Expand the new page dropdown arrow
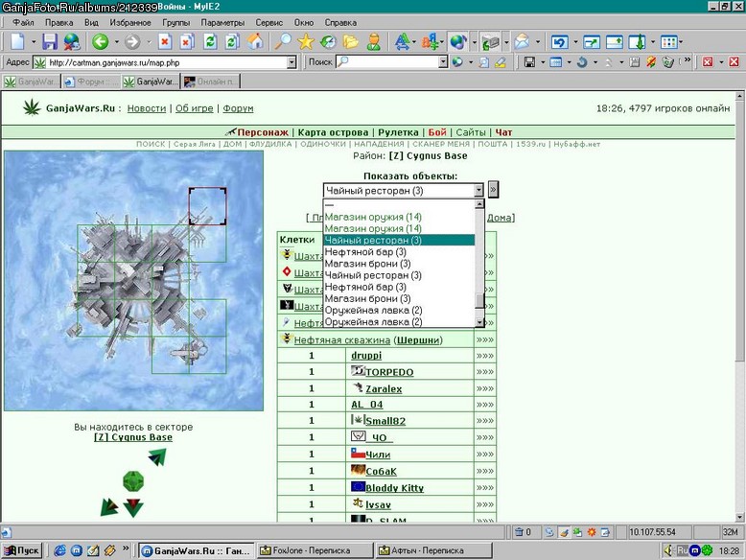The height and width of the screenshot is (560, 746). coord(34,42)
